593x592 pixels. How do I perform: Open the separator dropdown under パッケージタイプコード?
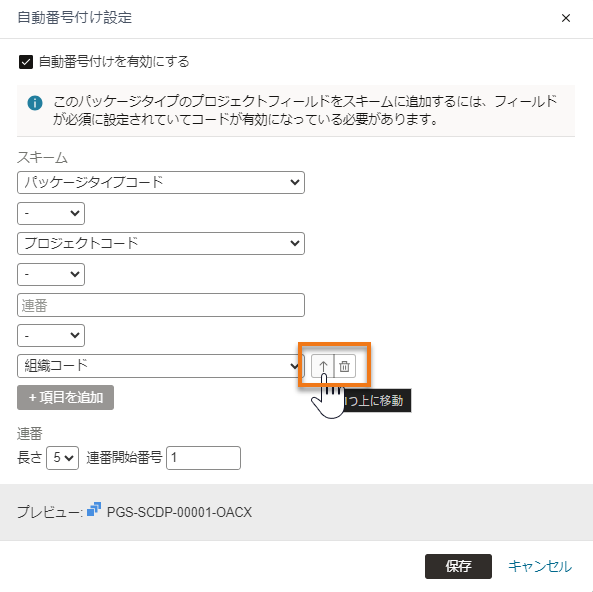pos(51,213)
